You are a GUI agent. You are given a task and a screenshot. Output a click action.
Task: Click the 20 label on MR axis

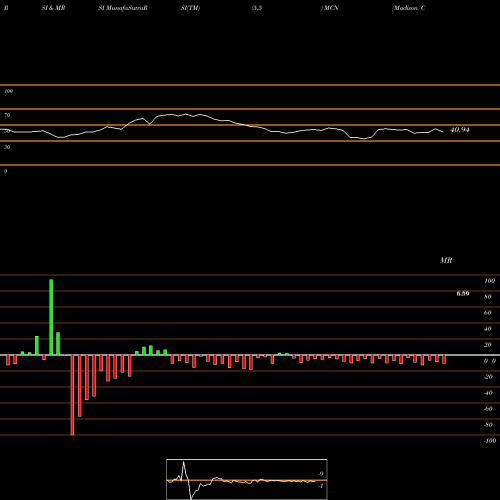coord(488,345)
